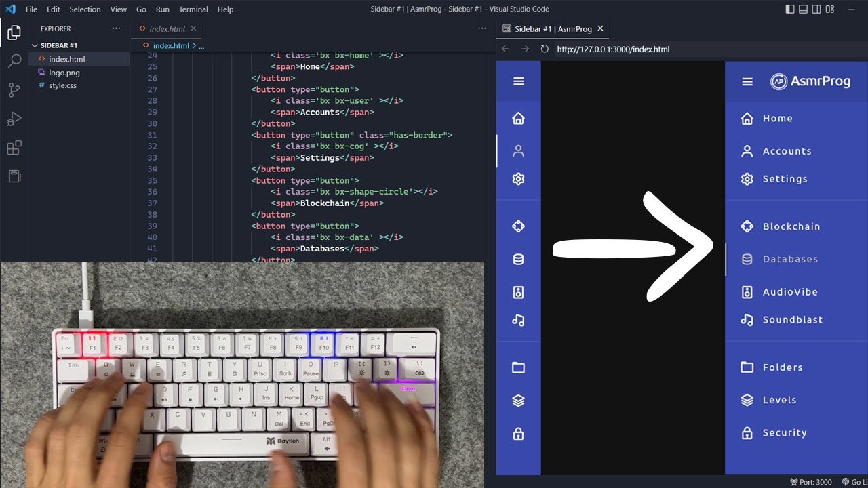Open the Go menu
The image size is (868, 488).
tap(141, 9)
